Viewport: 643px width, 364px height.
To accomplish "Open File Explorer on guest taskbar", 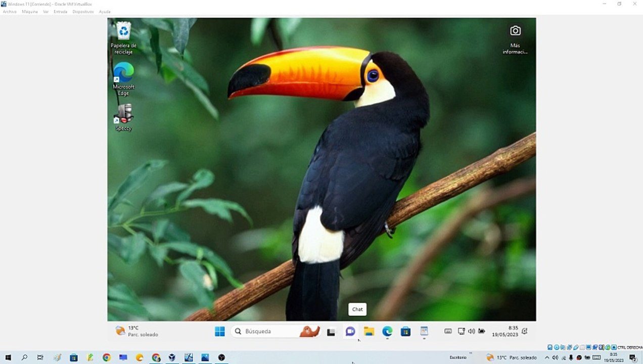I will tap(369, 332).
